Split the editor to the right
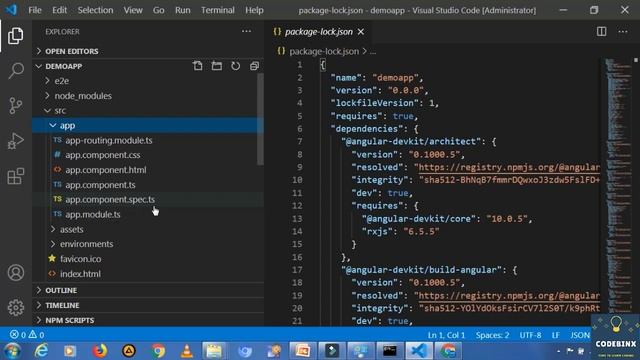The image size is (640, 360). (x=602, y=31)
